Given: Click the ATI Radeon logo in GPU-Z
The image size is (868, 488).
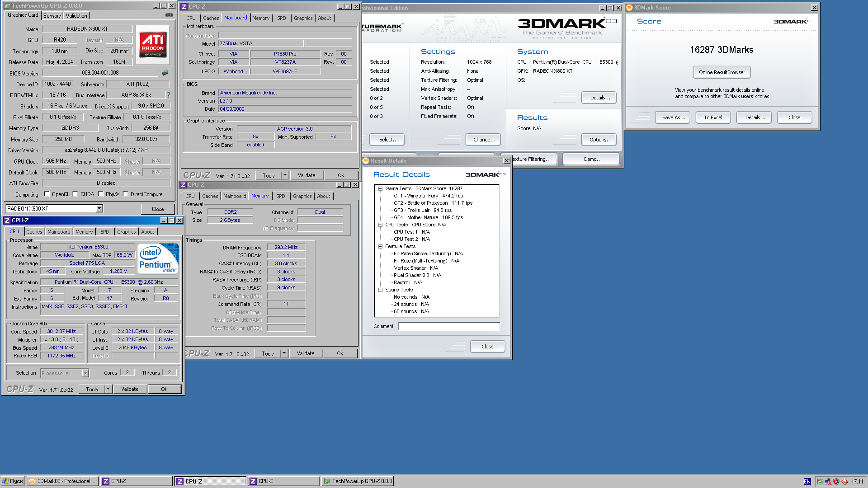Looking at the screenshot, I should 153,44.
